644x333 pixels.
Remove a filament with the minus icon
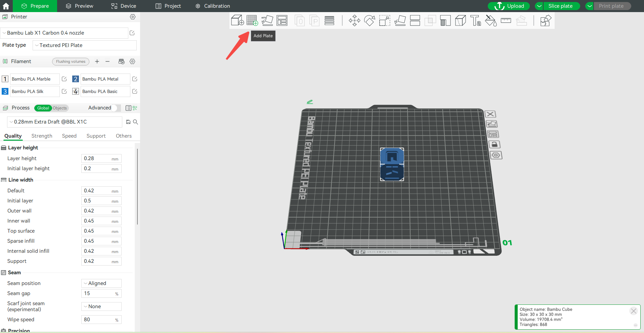(x=108, y=61)
